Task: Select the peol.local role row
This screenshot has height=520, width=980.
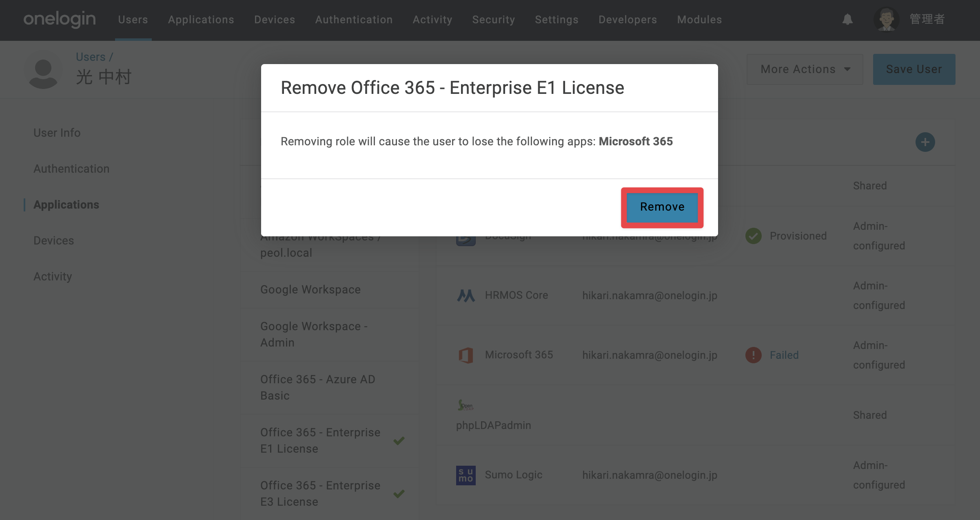Action: coord(330,245)
